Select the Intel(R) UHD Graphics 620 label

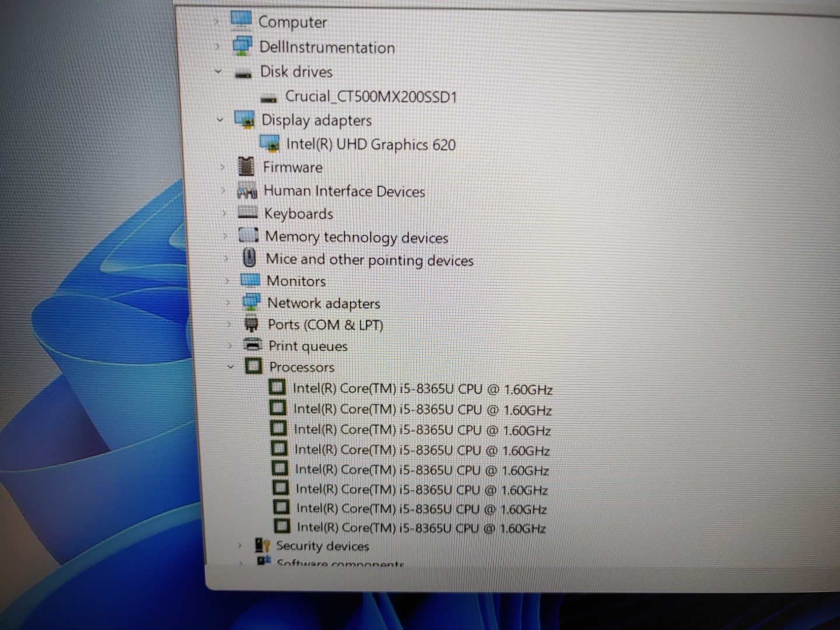[371, 144]
